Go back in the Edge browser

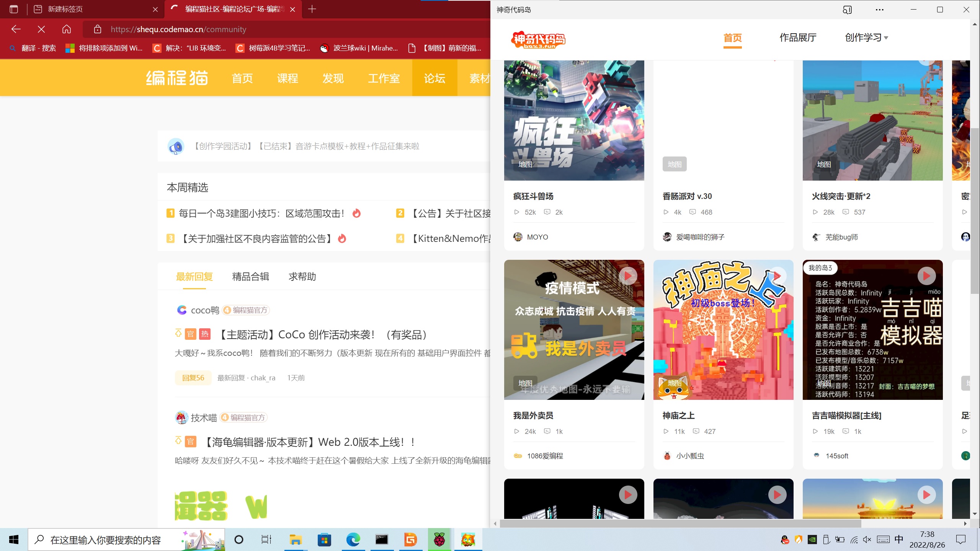point(16,29)
